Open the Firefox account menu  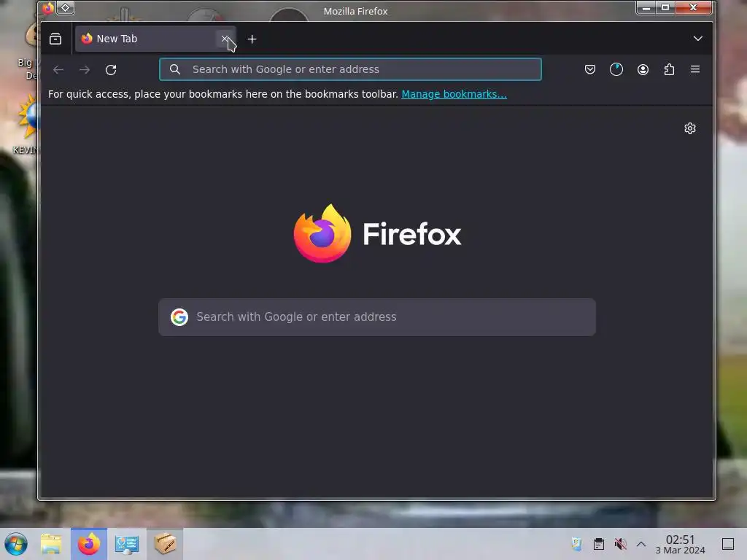coord(643,69)
